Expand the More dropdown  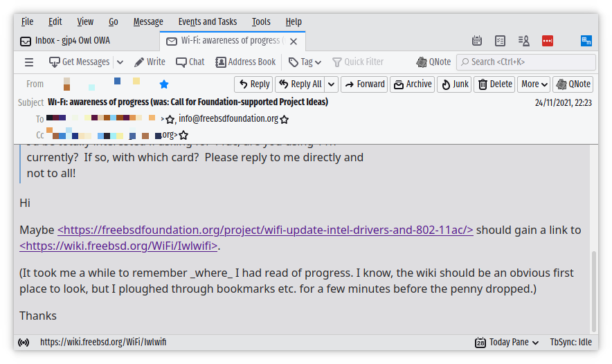534,84
